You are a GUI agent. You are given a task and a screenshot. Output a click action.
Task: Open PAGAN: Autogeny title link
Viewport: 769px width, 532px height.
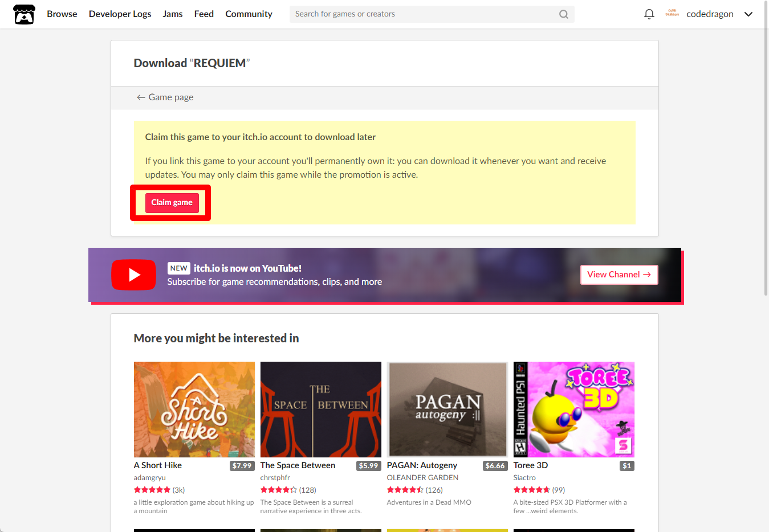point(422,465)
